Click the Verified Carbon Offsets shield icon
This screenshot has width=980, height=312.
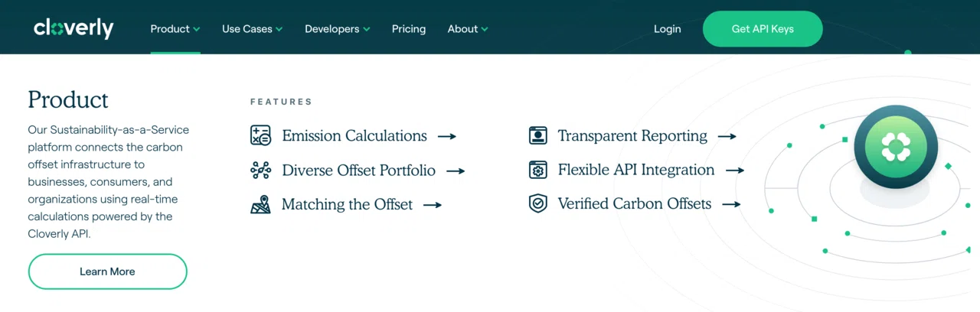(x=538, y=204)
